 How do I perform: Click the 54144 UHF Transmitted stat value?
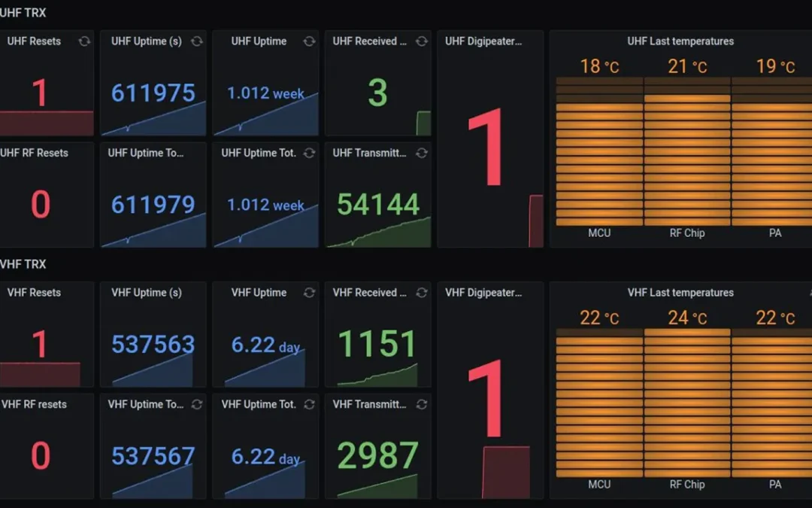tap(377, 205)
